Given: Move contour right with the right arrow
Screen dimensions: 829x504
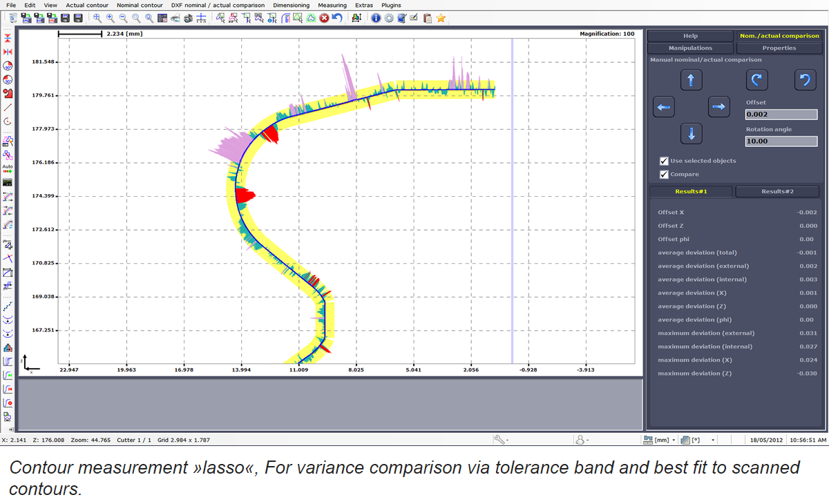Looking at the screenshot, I should tap(718, 107).
